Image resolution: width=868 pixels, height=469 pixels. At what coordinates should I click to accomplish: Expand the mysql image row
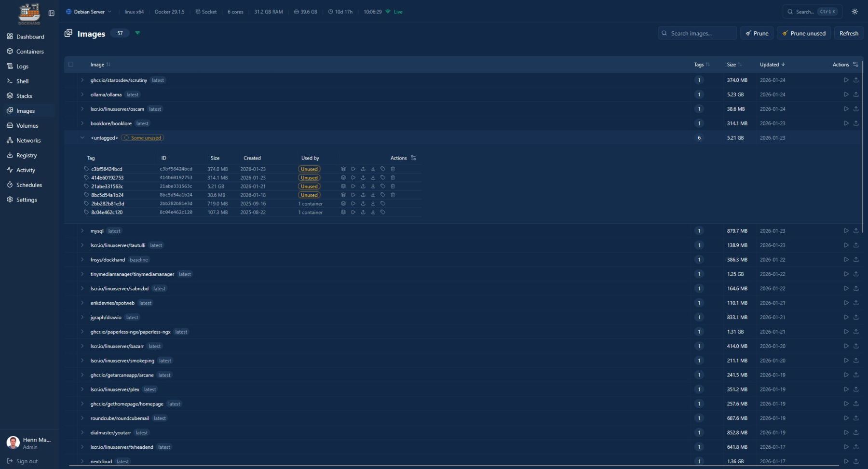82,231
